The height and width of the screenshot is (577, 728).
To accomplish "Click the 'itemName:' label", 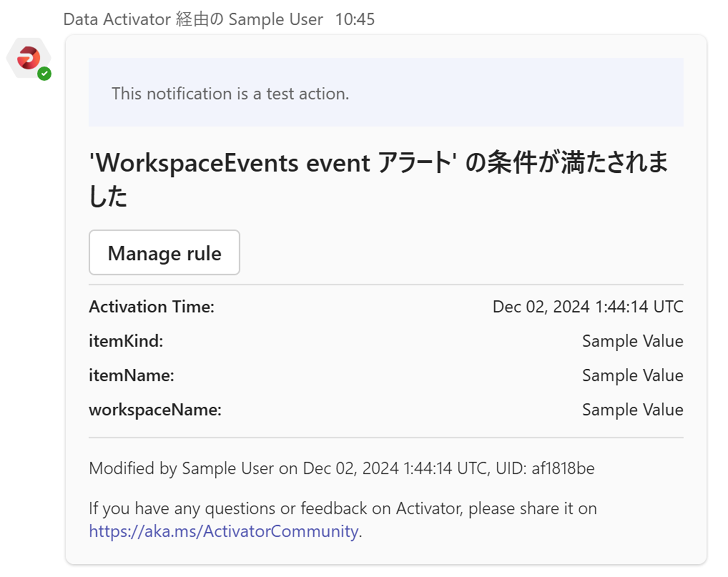I will [x=132, y=375].
